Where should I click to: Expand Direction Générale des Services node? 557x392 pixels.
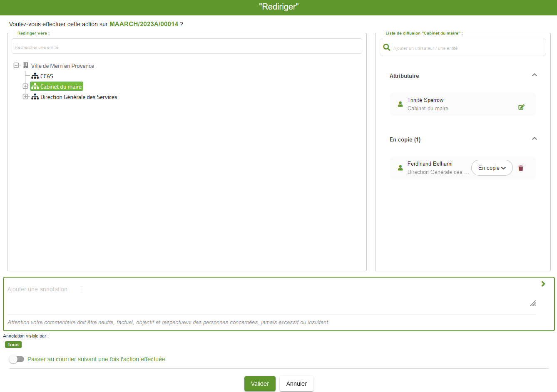pos(25,97)
